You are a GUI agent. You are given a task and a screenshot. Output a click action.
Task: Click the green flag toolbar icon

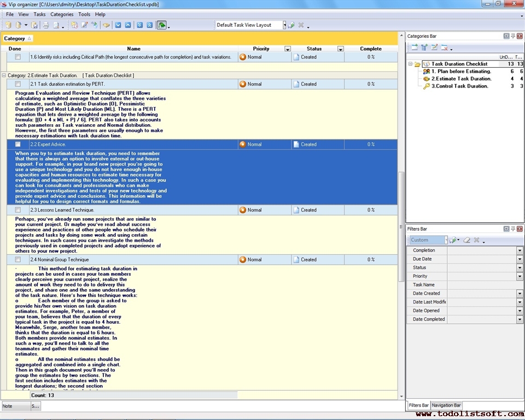(x=161, y=25)
